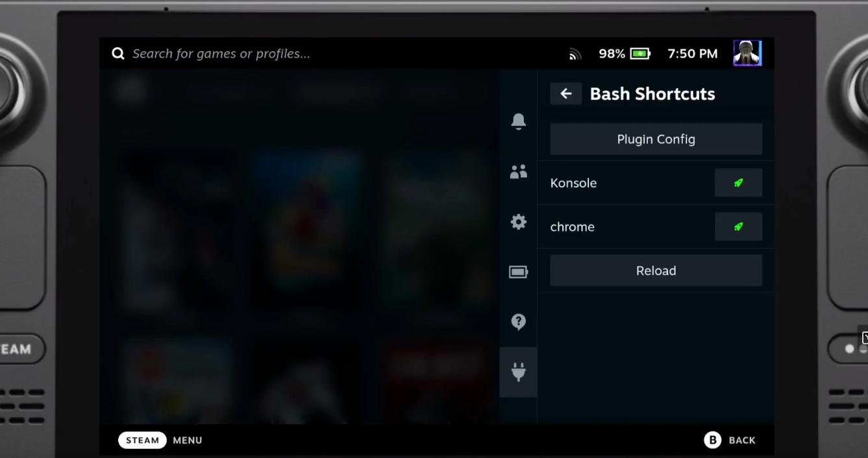Select the plugins plug icon tab
This screenshot has width=868, height=458.
(x=518, y=372)
